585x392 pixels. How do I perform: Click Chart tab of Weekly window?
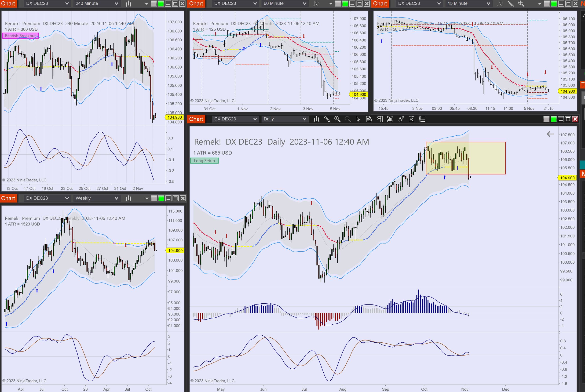8,198
